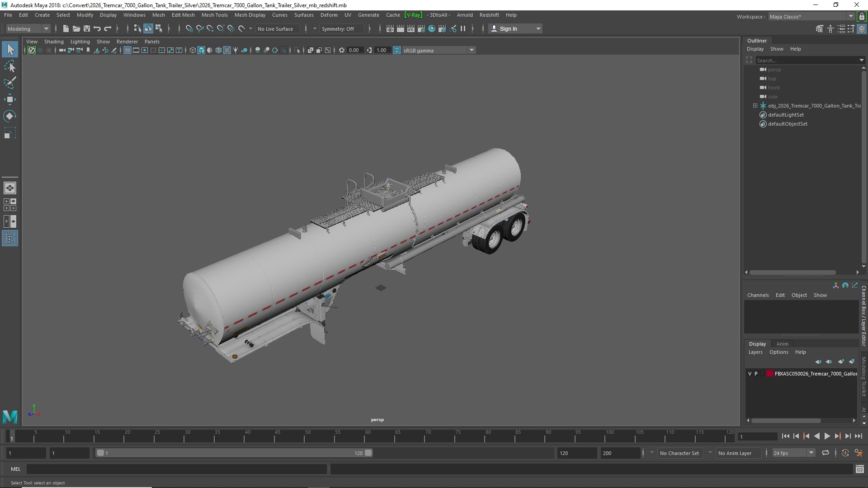The height and width of the screenshot is (488, 868).
Task: Click the Outliner layout button in sidebar
Action: 10,238
